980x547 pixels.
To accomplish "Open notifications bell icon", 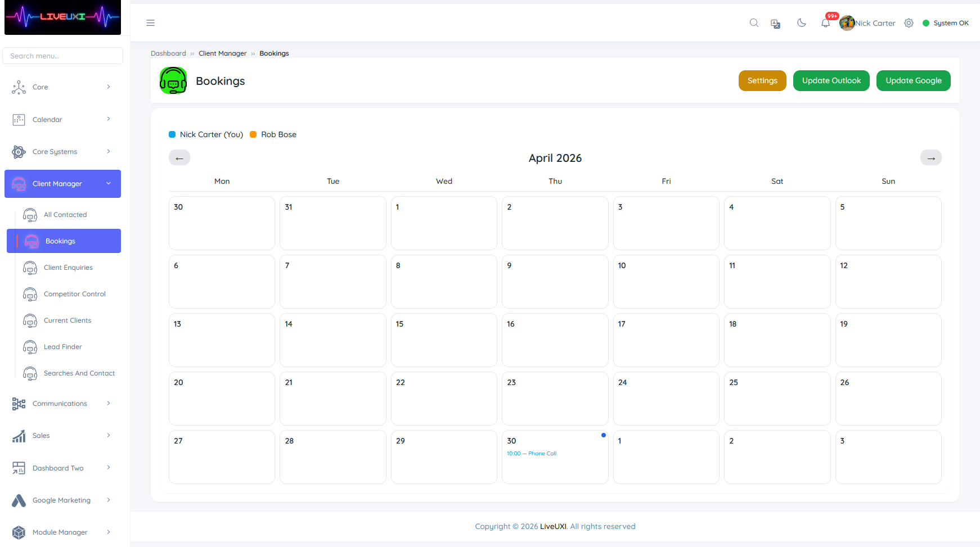I will point(825,24).
